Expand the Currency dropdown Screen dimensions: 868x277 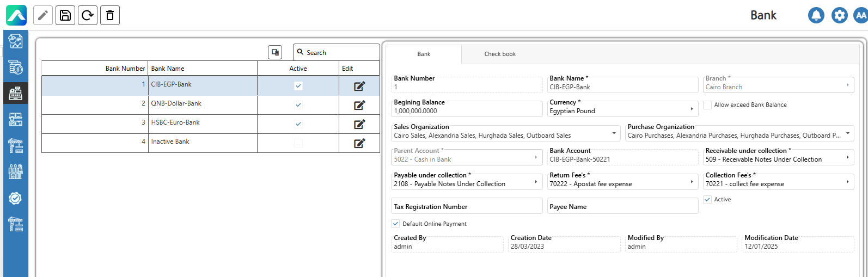(691, 109)
